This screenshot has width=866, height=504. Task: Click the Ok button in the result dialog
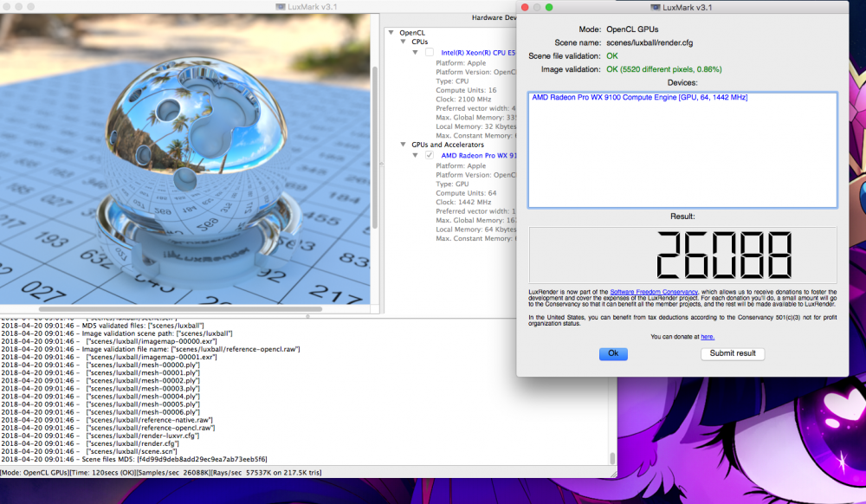[613, 353]
